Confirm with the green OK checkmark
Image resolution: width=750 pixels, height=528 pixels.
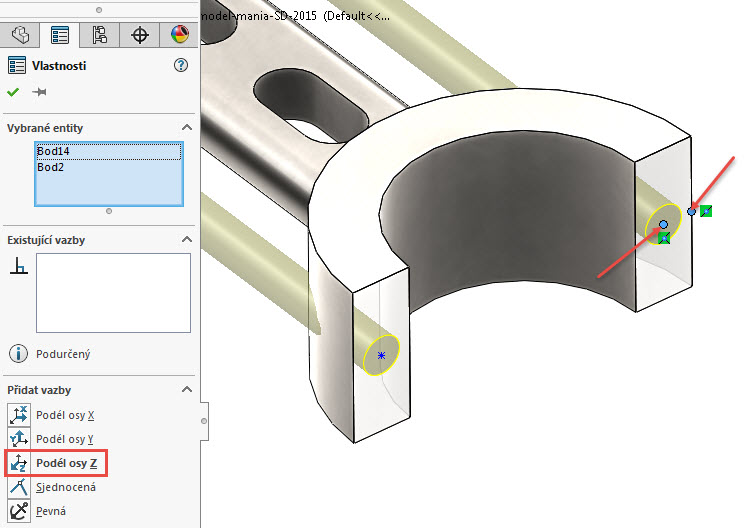pos(13,92)
